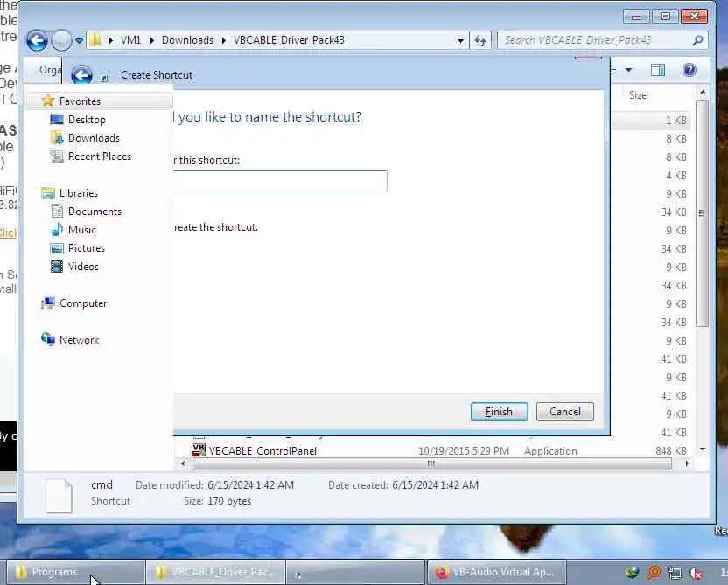Select VM1 in the address breadcrumb
Image resolution: width=728 pixels, height=585 pixels.
click(x=130, y=40)
